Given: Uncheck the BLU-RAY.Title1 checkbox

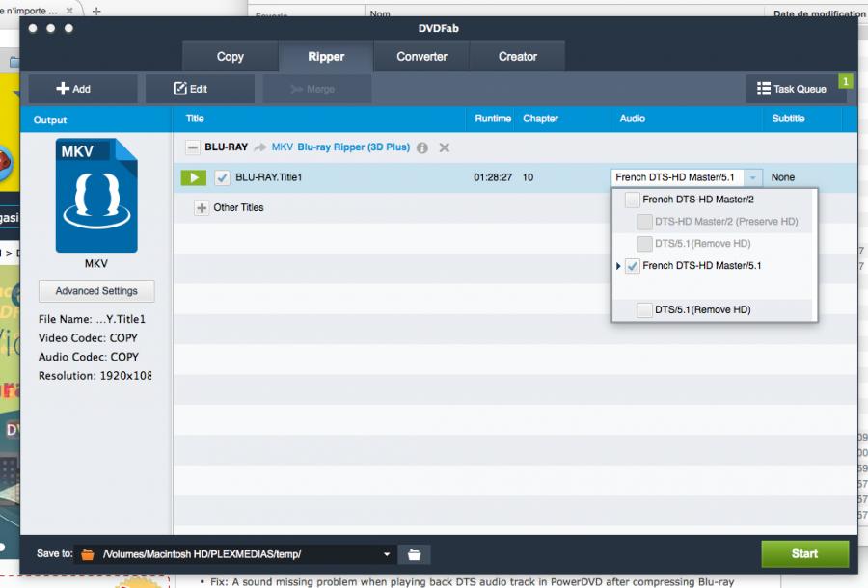Looking at the screenshot, I should [x=222, y=177].
